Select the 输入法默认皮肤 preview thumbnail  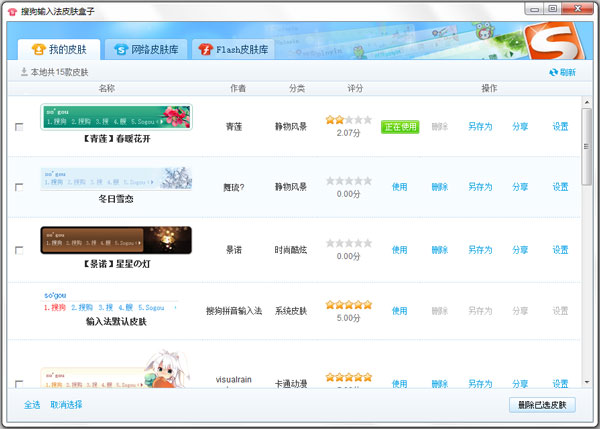click(x=111, y=302)
